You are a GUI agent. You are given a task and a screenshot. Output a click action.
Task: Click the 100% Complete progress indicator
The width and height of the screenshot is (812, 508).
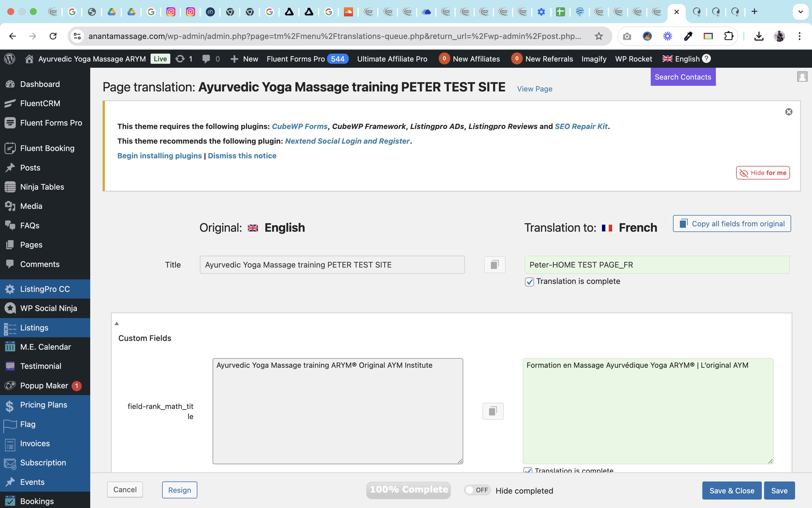[x=408, y=490]
